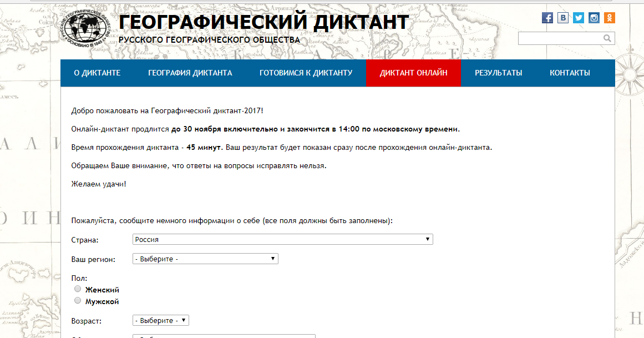644x338 pixels.
Task: Open the 'Контакты' menu item
Action: click(x=570, y=73)
